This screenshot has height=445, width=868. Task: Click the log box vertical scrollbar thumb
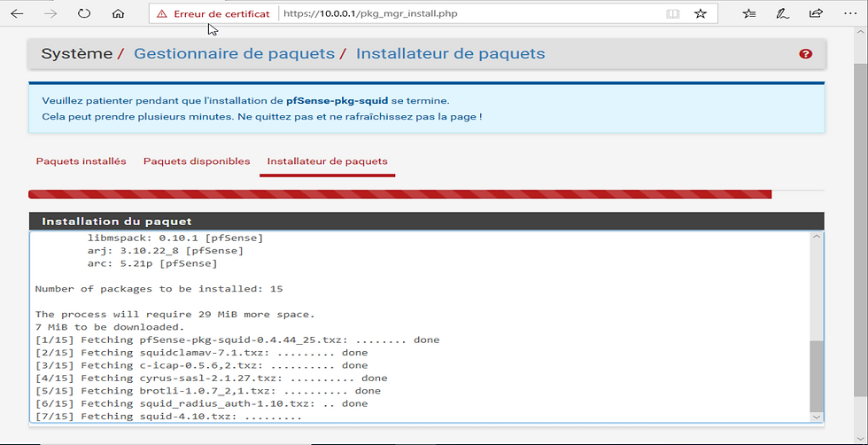pyautogui.click(x=817, y=376)
